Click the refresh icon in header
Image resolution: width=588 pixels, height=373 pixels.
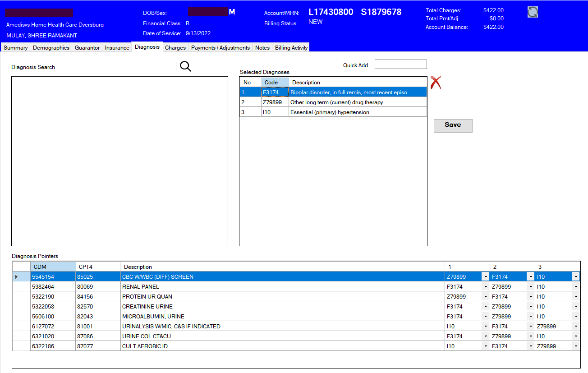533,12
